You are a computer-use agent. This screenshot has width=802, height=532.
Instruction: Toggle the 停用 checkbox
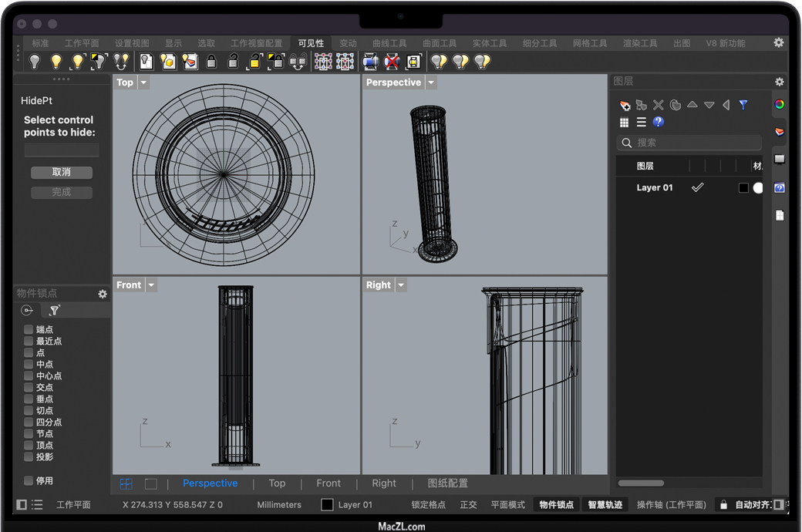(29, 480)
